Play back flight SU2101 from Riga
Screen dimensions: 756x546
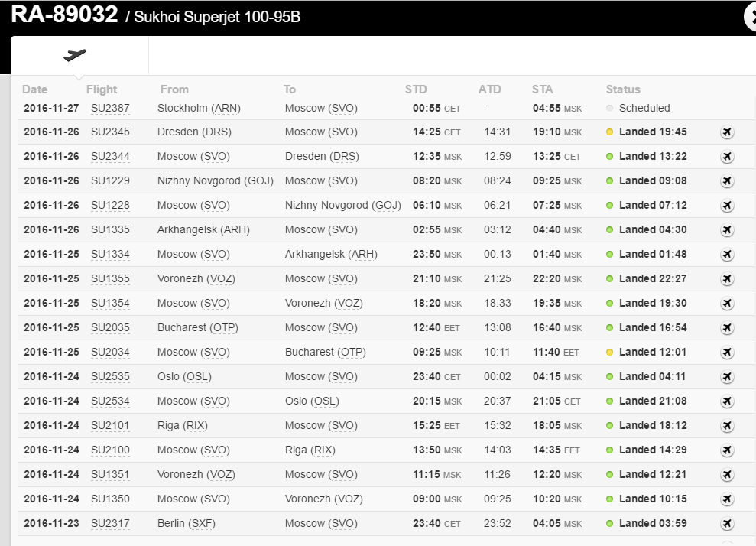[x=727, y=425]
